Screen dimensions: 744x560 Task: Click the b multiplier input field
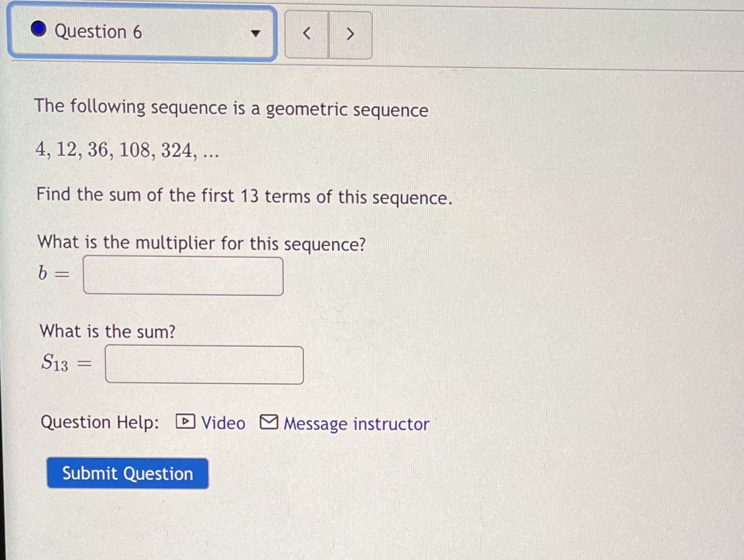[183, 276]
